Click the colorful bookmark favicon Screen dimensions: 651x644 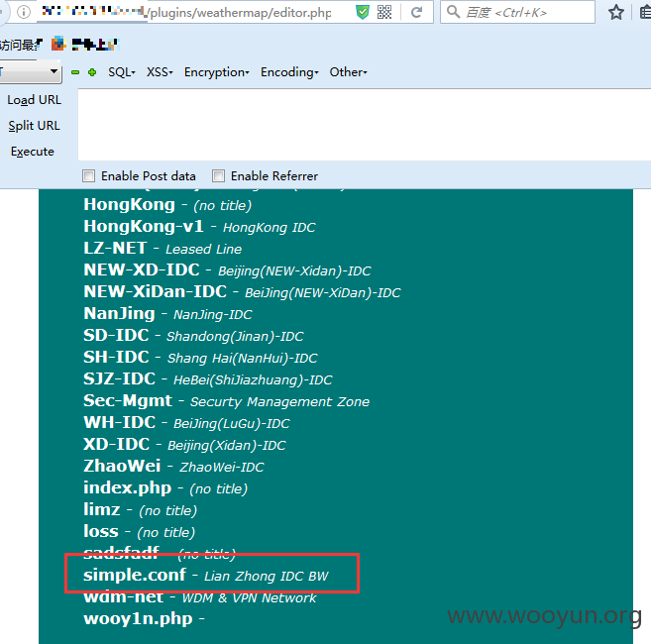pos(58,44)
